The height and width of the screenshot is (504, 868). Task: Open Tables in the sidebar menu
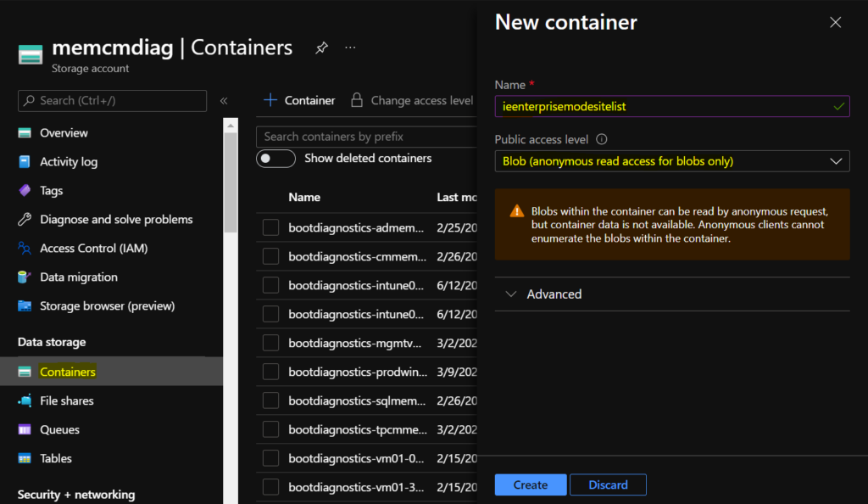click(55, 458)
